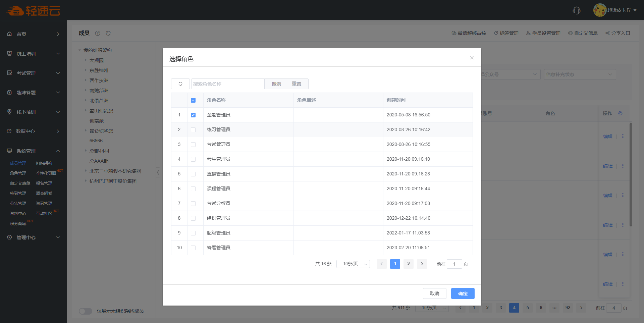Check the 练习管理员 role checkbox
The height and width of the screenshot is (323, 644).
193,130
